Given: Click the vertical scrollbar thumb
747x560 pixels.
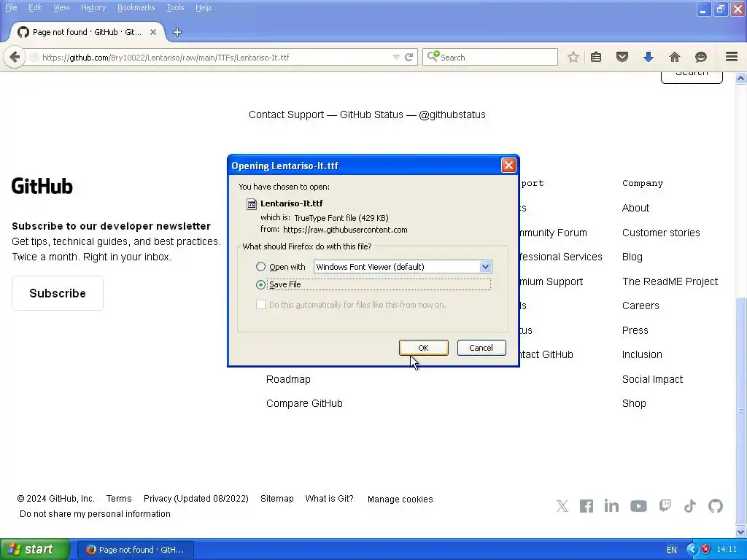Looking at the screenshot, I should point(740,410).
